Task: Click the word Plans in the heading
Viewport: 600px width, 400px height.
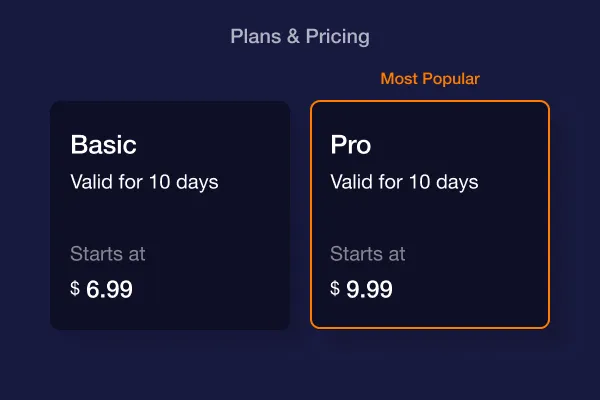Action: [x=256, y=37]
